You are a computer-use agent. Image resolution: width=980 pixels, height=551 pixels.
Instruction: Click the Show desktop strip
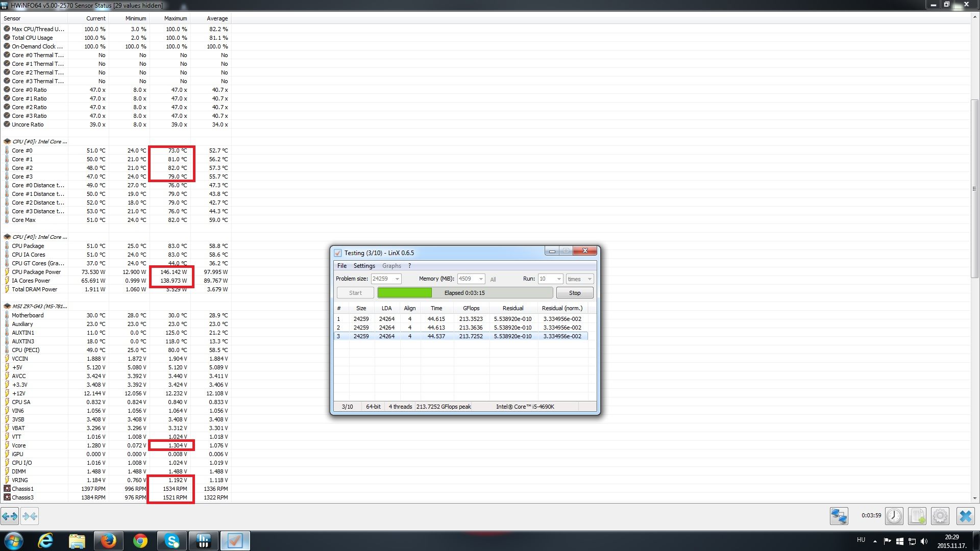976,541
